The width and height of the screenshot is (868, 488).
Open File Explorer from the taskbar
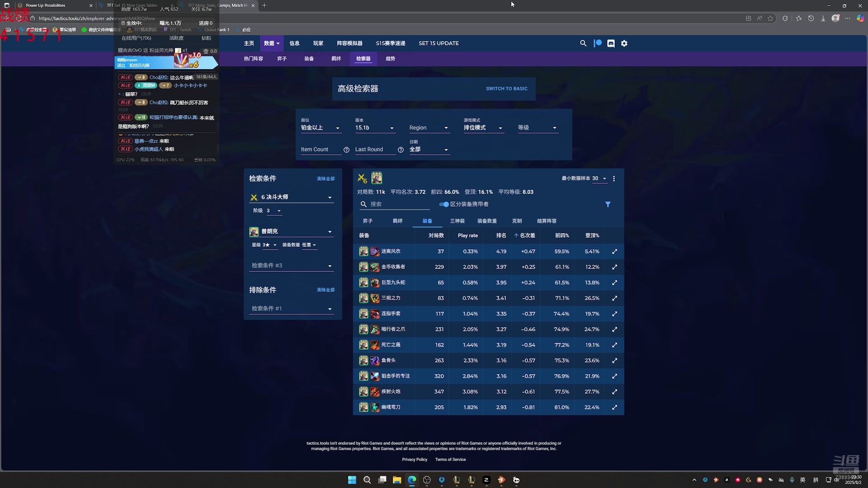click(x=397, y=480)
